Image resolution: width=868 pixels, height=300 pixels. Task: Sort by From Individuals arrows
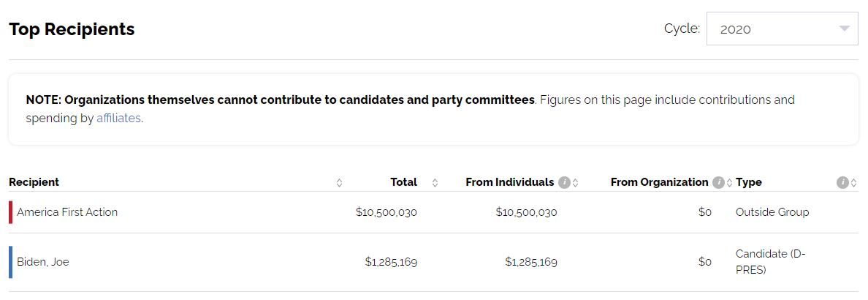pos(576,182)
